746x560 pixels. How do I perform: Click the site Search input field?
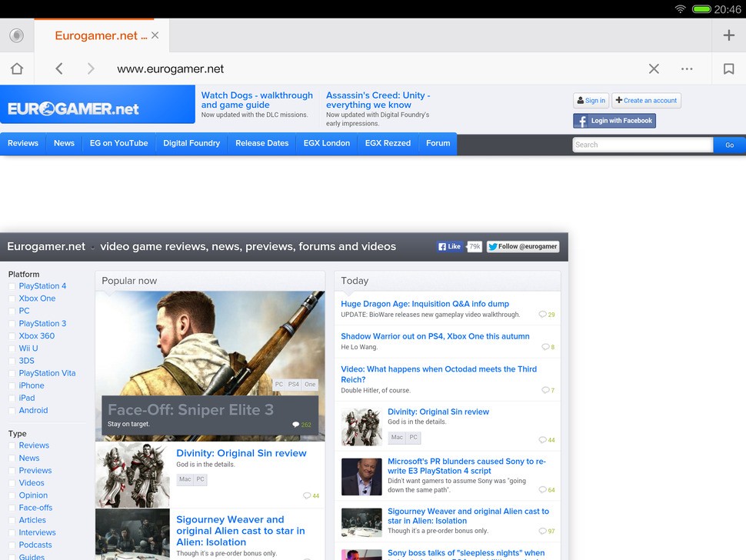pos(642,145)
